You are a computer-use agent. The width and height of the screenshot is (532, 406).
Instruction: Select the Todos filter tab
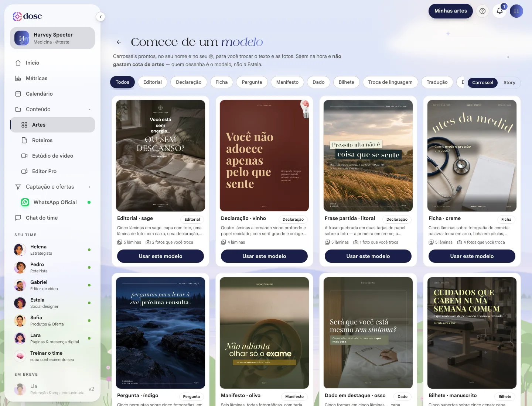point(122,82)
